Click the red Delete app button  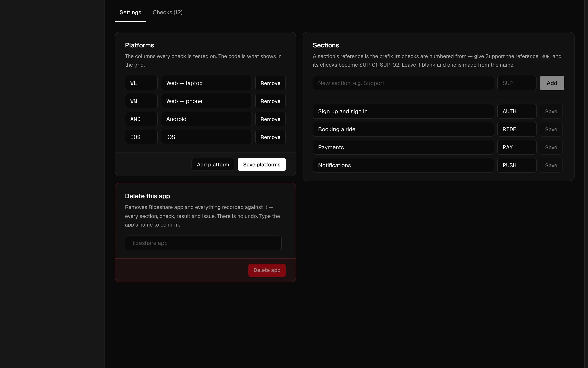pos(267,270)
